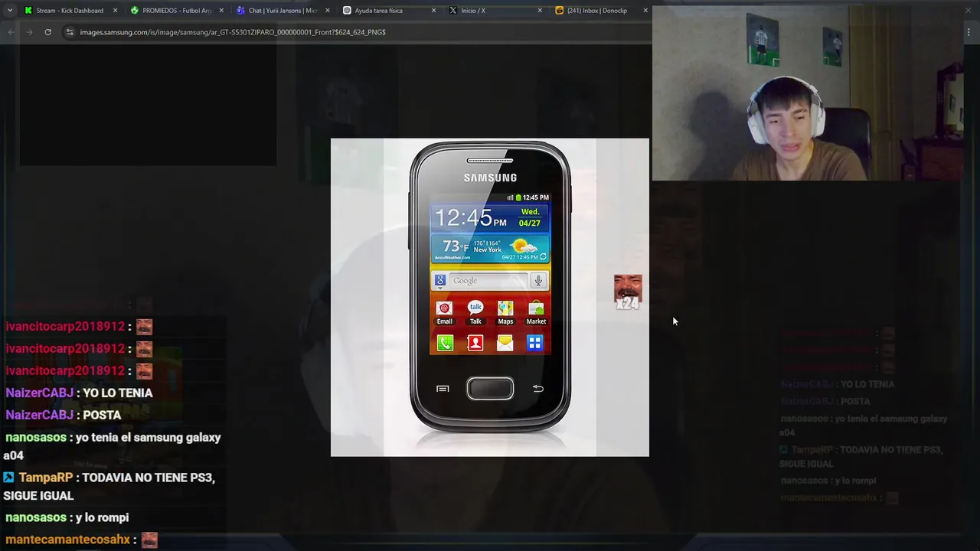
Task: Click the top ivancitocarp2018912 chat username
Action: tap(65, 327)
